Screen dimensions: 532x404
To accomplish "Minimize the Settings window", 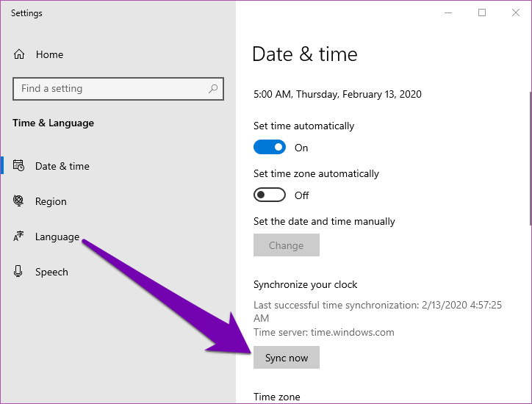I will [447, 12].
